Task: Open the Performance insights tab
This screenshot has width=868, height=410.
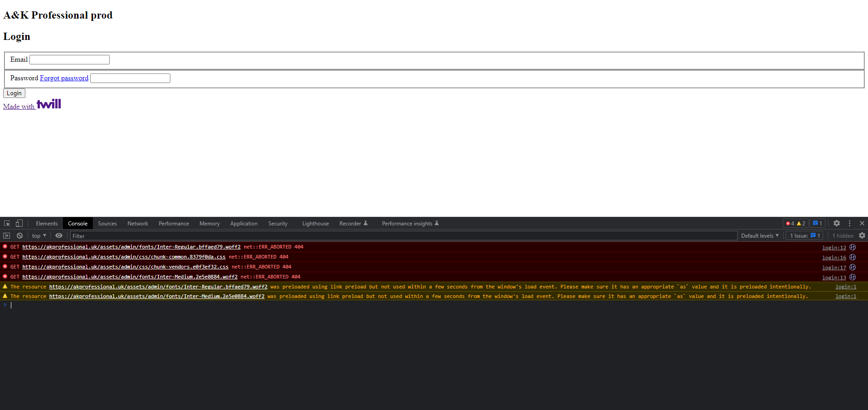Action: [x=410, y=224]
